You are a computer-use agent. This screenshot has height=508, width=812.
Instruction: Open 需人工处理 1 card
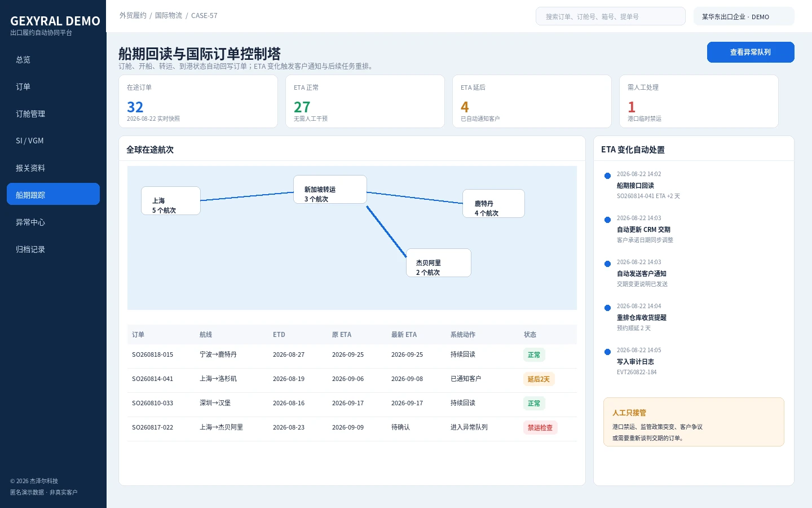click(699, 102)
